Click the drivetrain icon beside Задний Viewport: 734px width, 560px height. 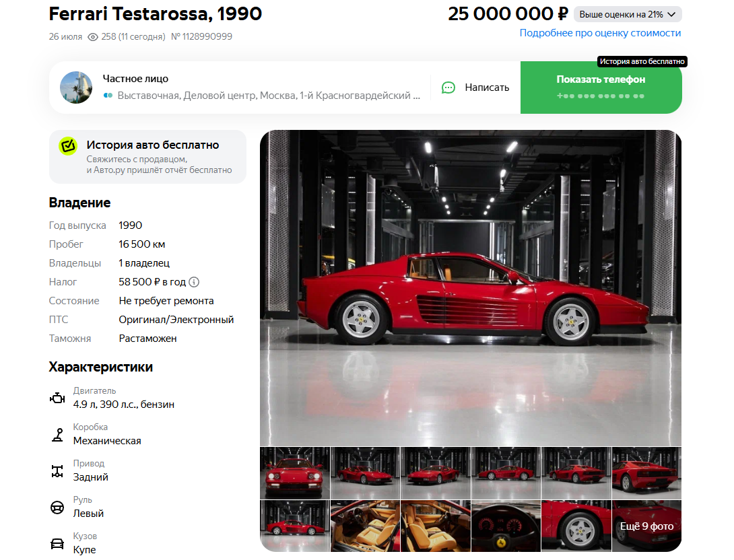57,471
